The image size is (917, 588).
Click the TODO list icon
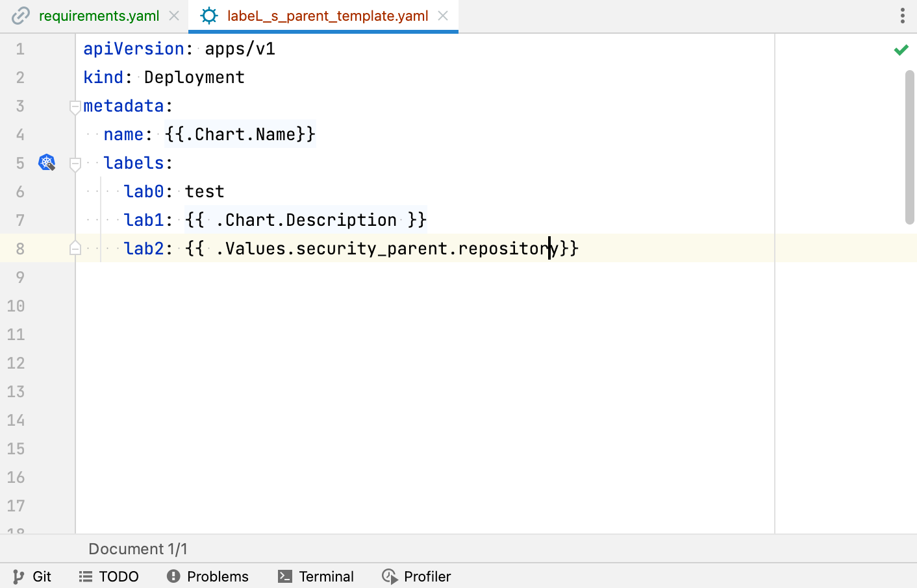(x=86, y=576)
